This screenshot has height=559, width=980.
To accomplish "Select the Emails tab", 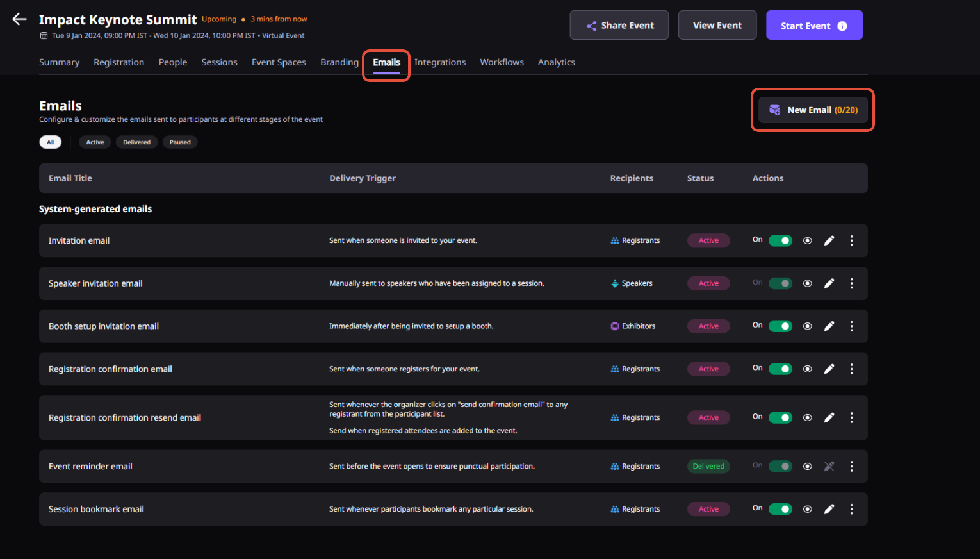I will click(x=386, y=62).
